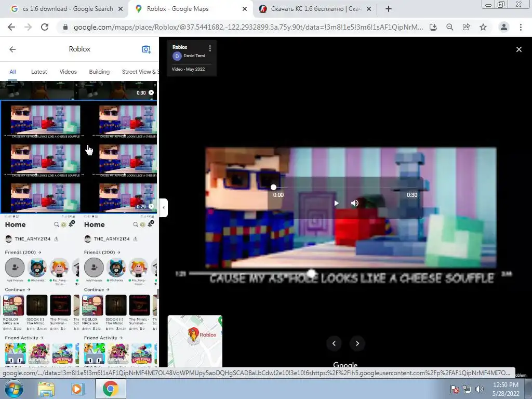
Task: Select the Building tab
Action: (x=99, y=72)
